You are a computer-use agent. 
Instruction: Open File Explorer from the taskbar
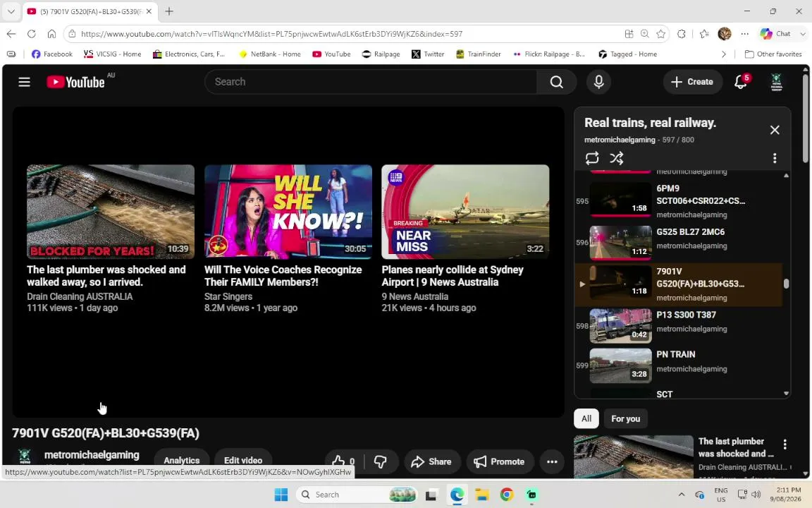(x=482, y=495)
